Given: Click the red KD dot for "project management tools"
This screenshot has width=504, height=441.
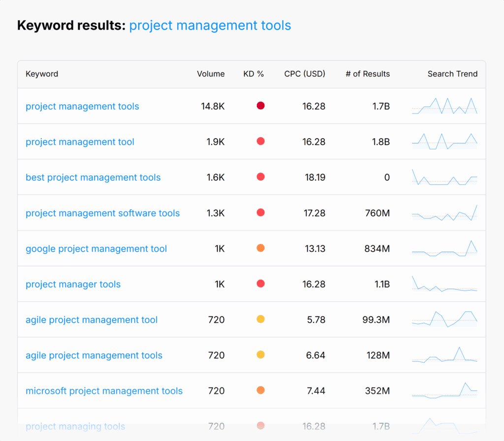Looking at the screenshot, I should tap(260, 105).
